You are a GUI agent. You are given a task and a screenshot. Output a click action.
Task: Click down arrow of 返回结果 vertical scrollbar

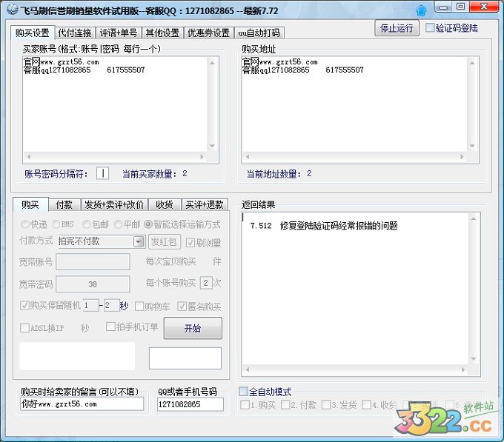[474, 359]
